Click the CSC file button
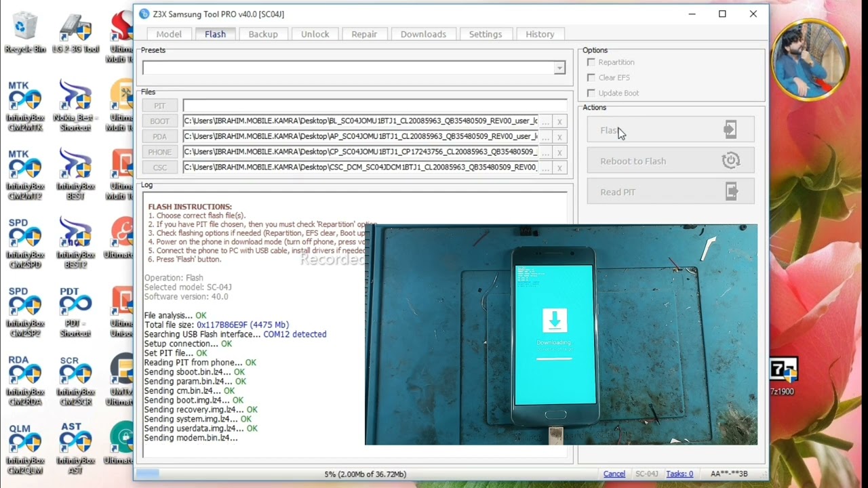Image resolution: width=868 pixels, height=488 pixels. tap(160, 168)
